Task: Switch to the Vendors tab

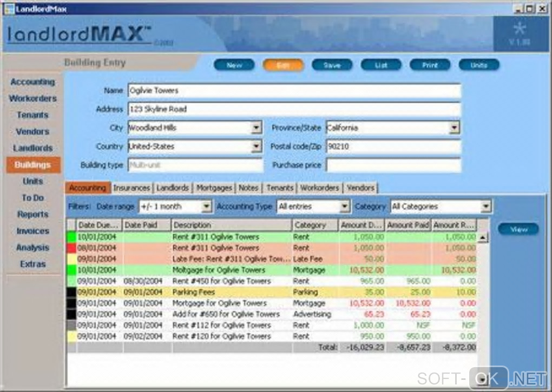Action: tap(360, 188)
